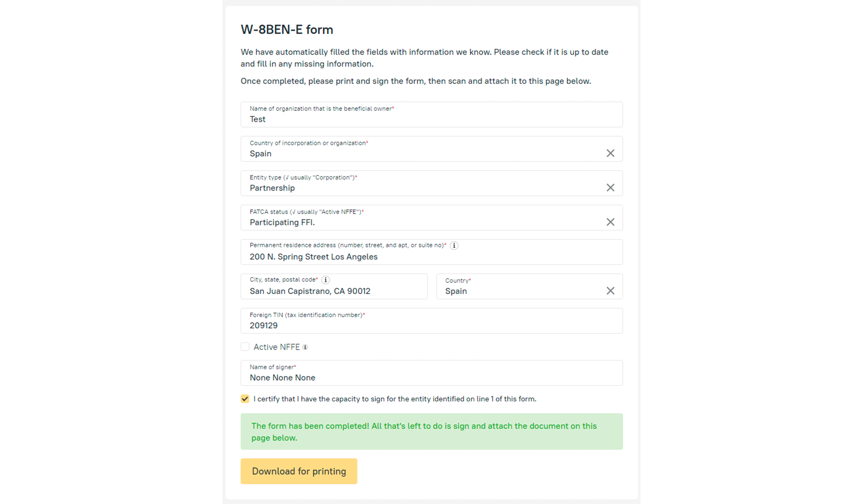
Task: Edit the Name of signer field
Action: 431,378
